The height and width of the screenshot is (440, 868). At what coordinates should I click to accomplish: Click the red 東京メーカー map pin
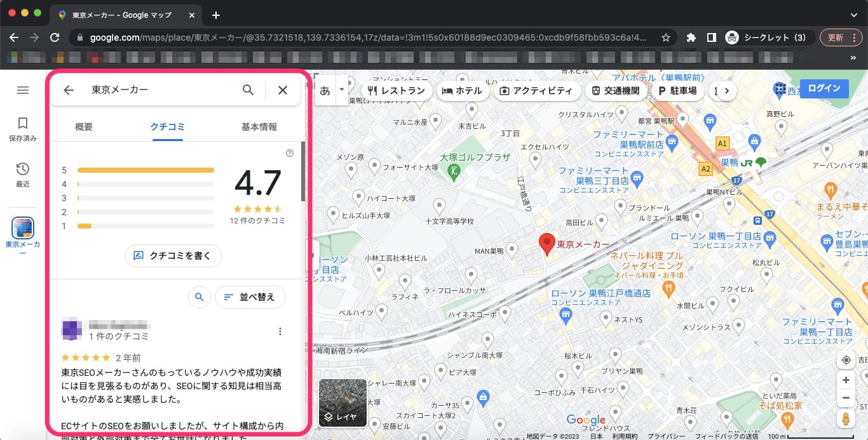coord(546,244)
